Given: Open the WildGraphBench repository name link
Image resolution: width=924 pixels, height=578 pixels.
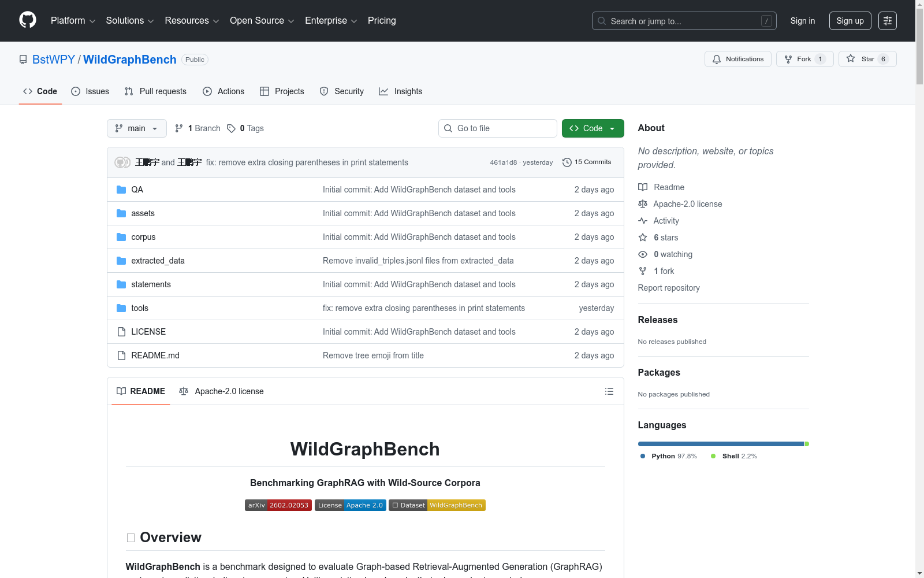Looking at the screenshot, I should (x=130, y=60).
